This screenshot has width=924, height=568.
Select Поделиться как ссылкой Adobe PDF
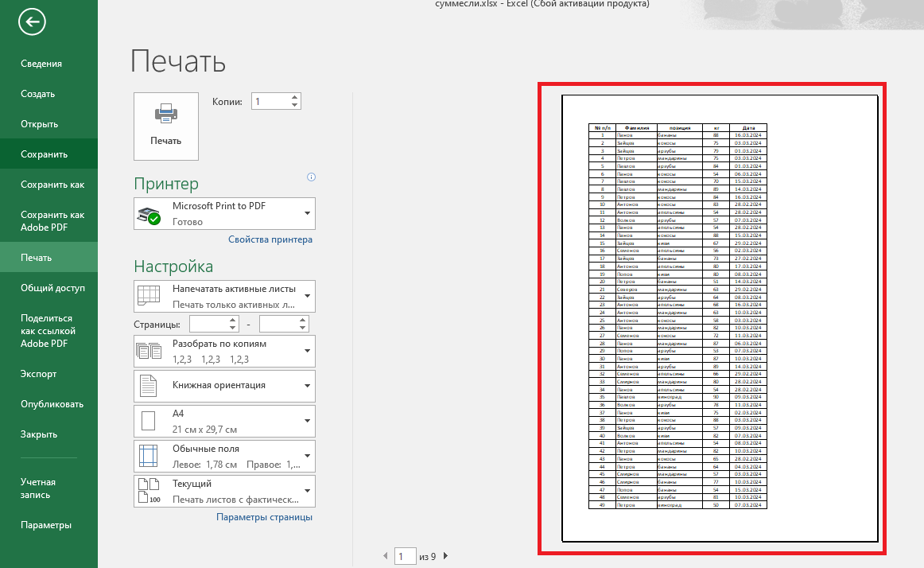(x=48, y=331)
